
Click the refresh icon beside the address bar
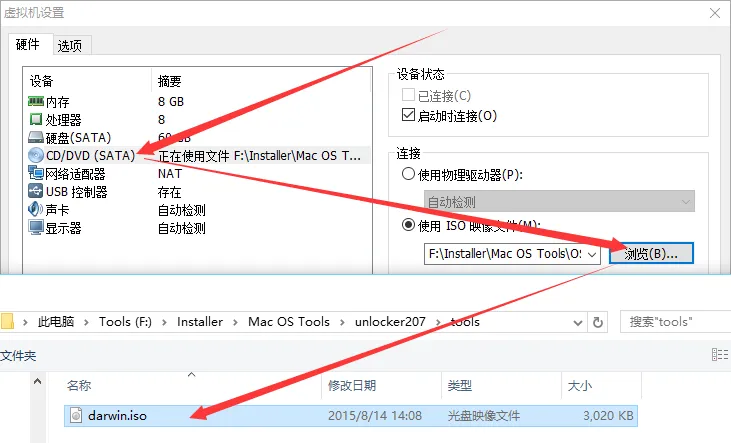point(598,322)
